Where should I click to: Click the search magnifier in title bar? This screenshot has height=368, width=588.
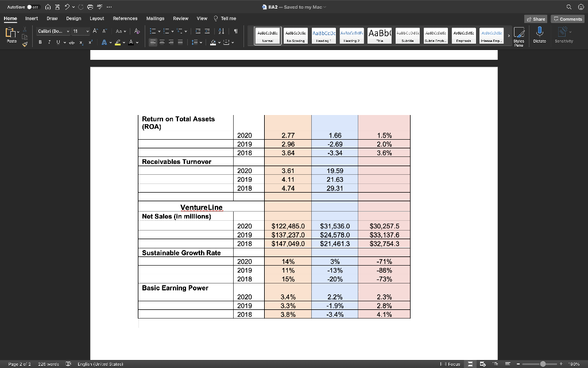(569, 7)
